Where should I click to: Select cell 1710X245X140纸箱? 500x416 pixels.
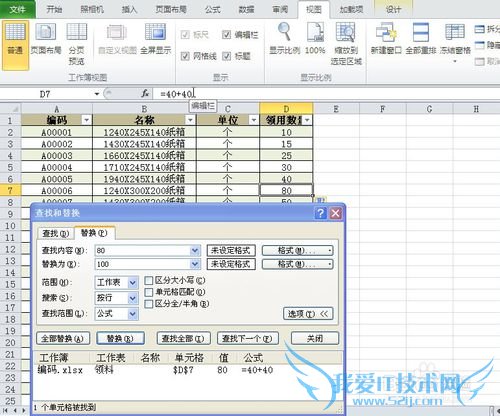pyautogui.click(x=144, y=167)
